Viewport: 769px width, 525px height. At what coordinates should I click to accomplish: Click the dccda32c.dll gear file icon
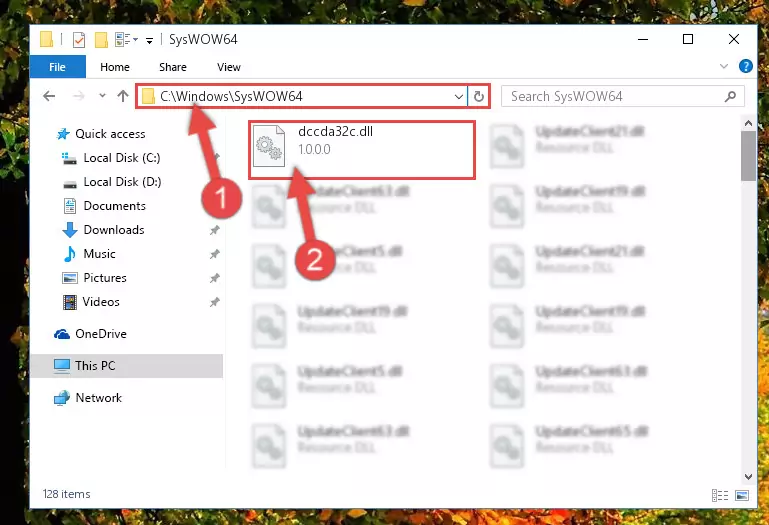269,146
